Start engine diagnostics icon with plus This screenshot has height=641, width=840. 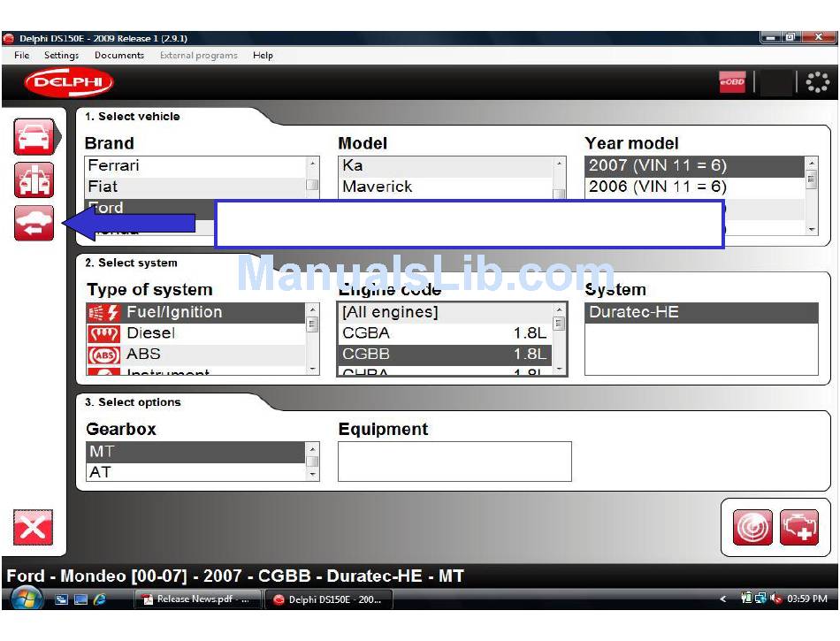pyautogui.click(x=798, y=528)
